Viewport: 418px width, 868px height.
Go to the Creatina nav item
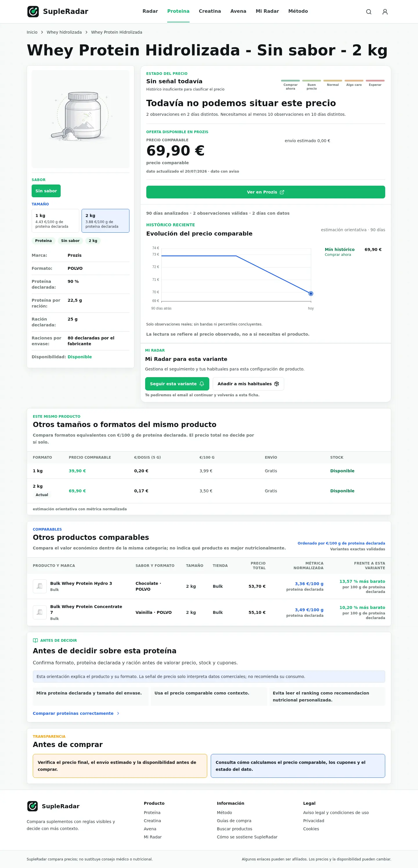point(210,11)
